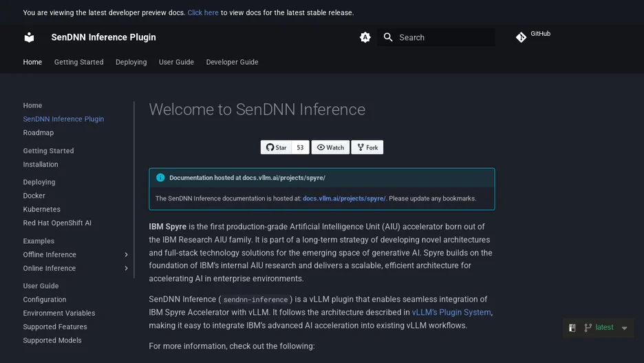Click the 'sendnn-inference' code text
This screenshot has width=644, height=363.
click(255, 300)
